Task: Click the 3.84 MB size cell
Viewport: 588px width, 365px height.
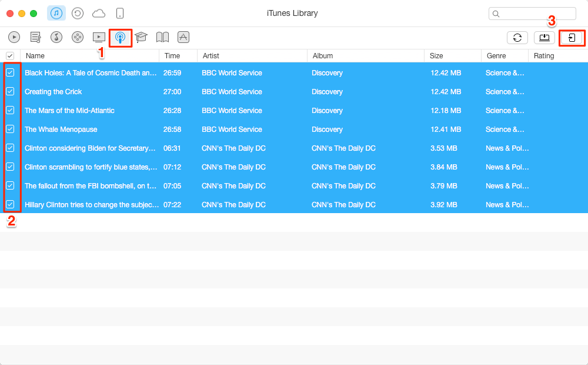Action: pyautogui.click(x=443, y=167)
